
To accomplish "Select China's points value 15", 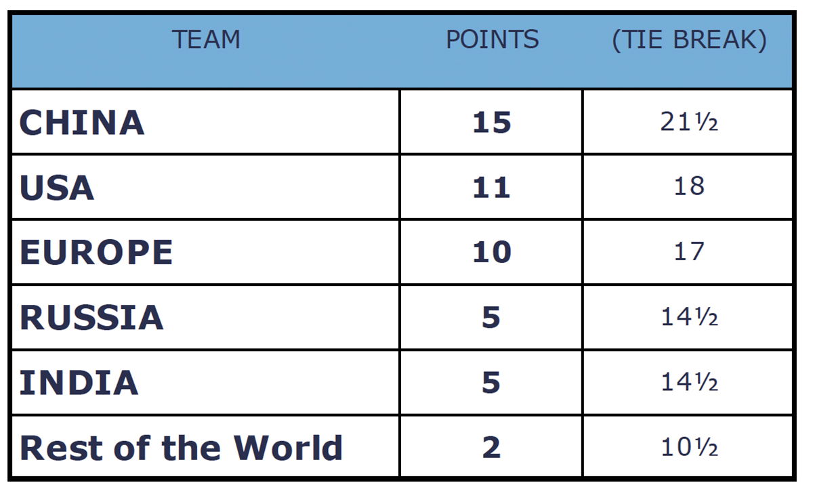I will click(x=491, y=123).
